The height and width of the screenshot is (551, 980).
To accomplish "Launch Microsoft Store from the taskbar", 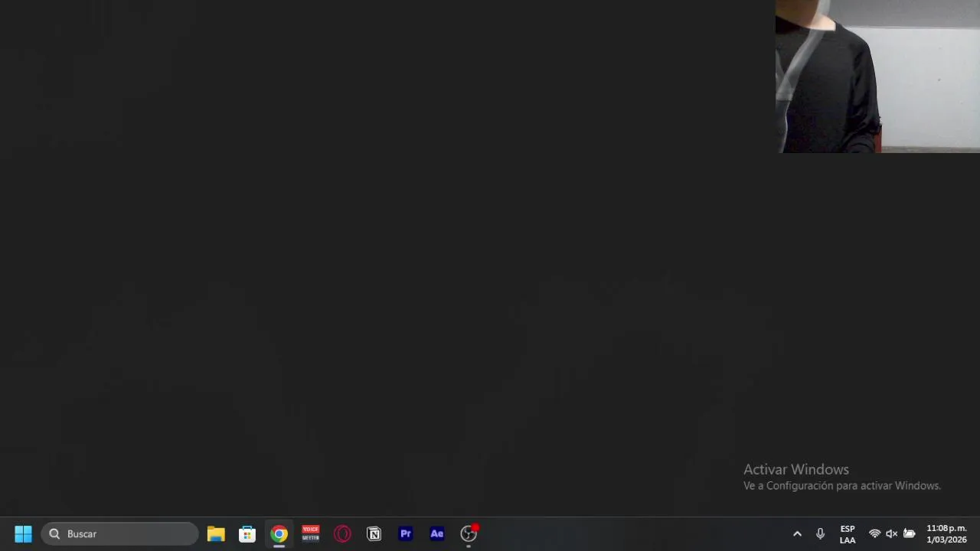I will click(x=247, y=533).
